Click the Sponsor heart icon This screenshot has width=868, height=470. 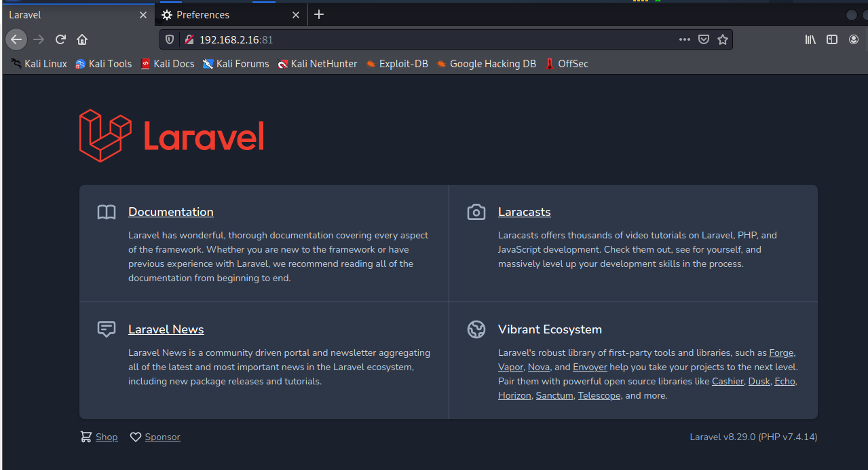tap(136, 437)
